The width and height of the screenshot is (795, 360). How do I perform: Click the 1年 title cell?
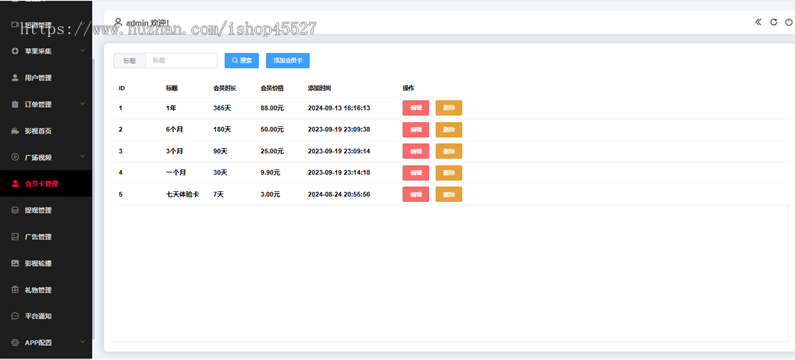click(171, 108)
